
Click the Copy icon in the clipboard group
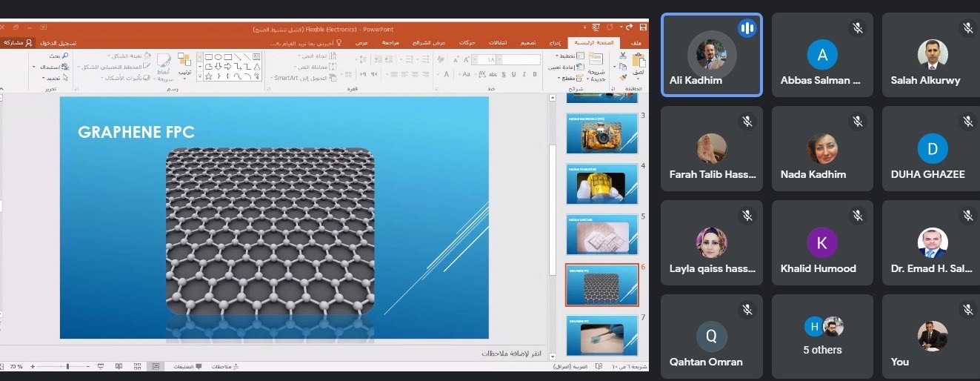click(x=623, y=67)
